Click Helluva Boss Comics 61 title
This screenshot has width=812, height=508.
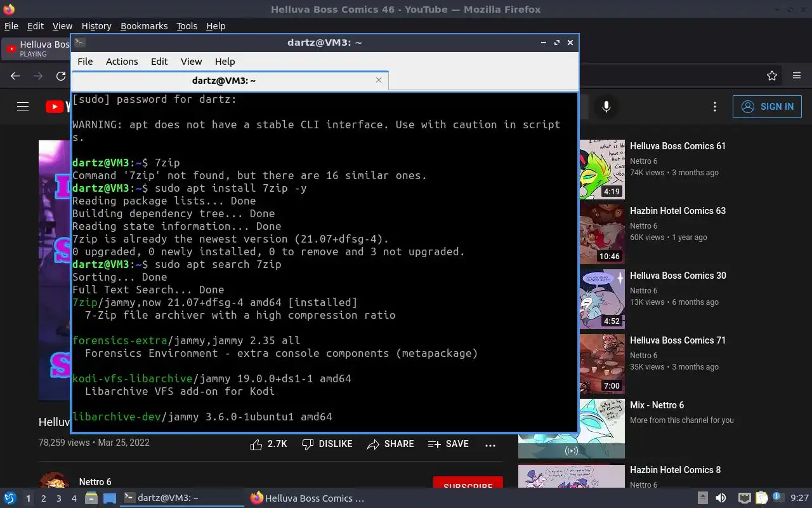[678, 146]
